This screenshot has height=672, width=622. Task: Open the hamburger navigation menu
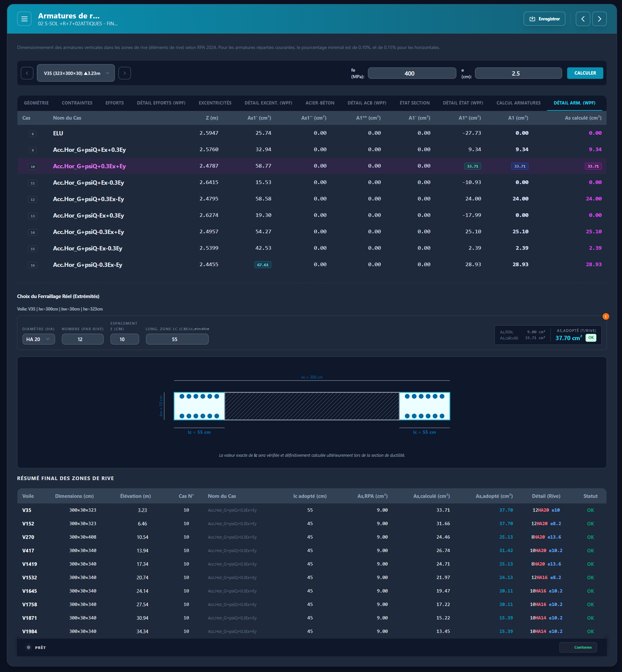24,19
